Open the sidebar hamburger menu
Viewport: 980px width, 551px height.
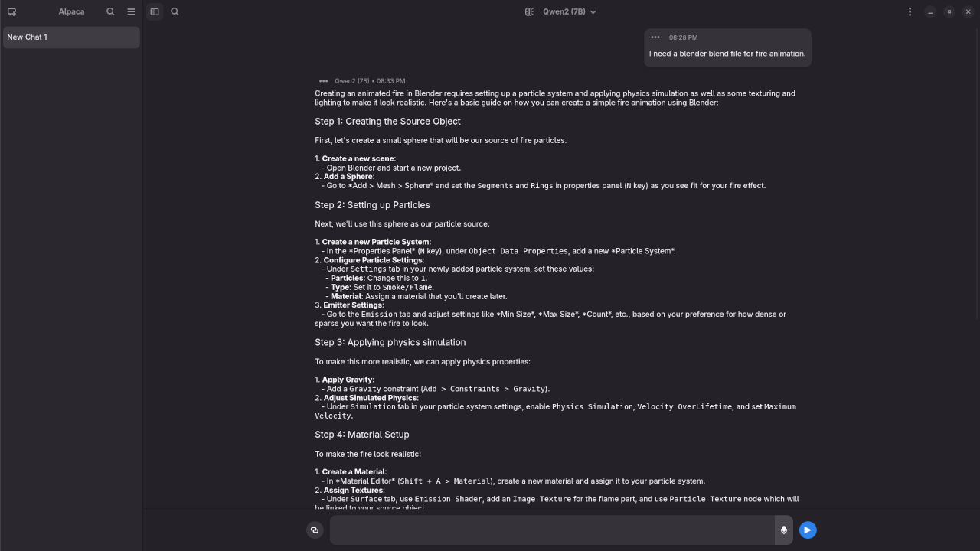(131, 11)
